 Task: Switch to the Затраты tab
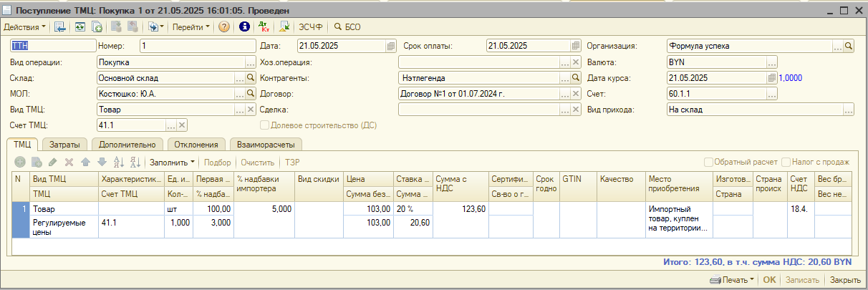tap(64, 144)
